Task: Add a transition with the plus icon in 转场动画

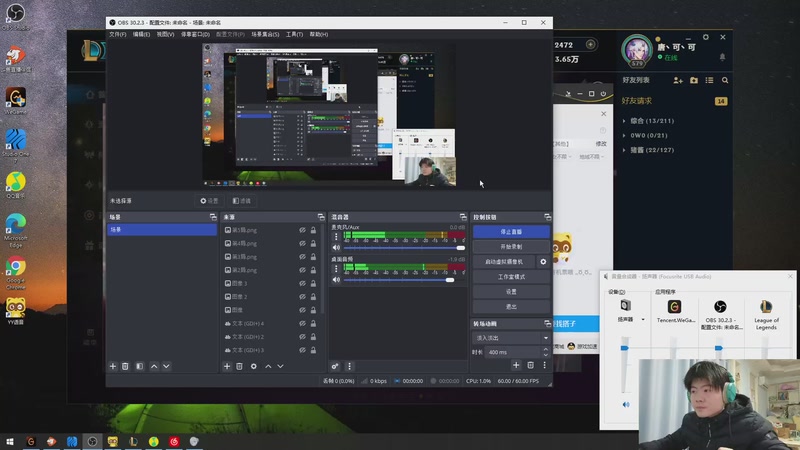Action: 516,365
